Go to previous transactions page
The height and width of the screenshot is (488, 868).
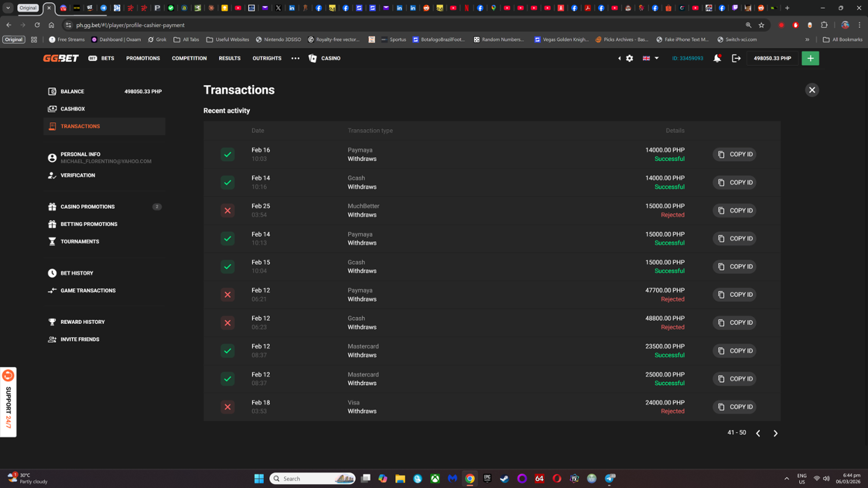point(758,433)
